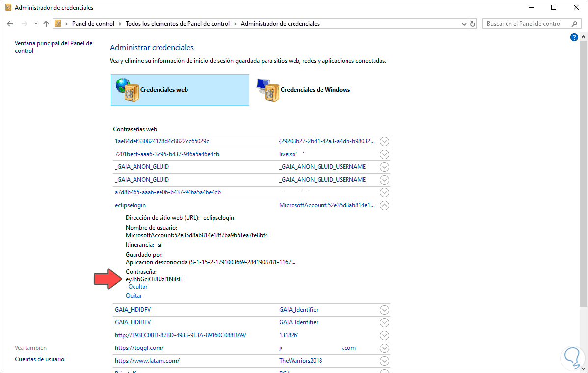Hide the password with Ocultar

pyautogui.click(x=137, y=287)
